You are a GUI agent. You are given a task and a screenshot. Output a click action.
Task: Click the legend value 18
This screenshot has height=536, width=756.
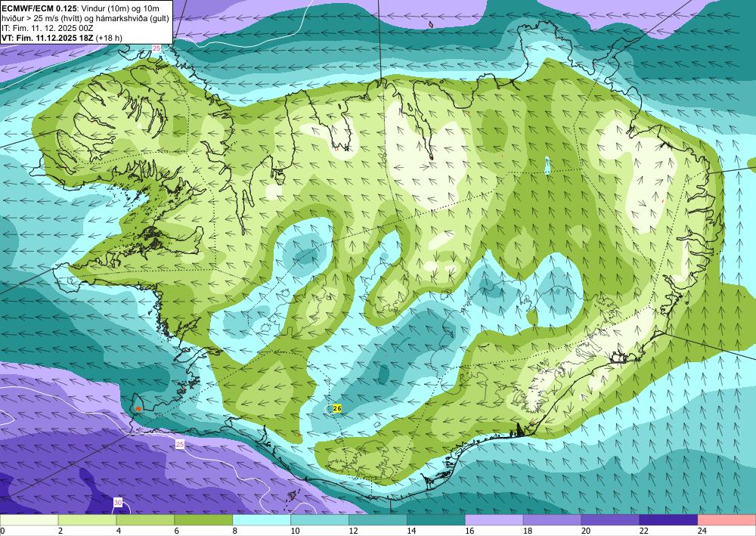(x=528, y=531)
